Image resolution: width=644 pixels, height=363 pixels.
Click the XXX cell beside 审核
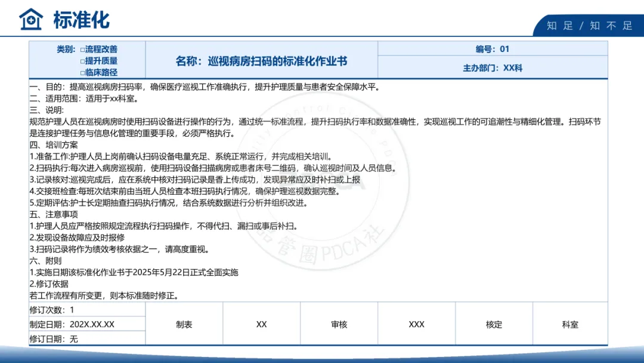point(416,324)
